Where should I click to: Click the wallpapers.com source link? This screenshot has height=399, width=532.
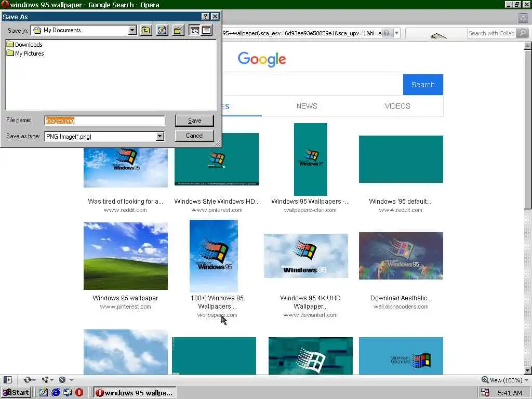pos(217,315)
